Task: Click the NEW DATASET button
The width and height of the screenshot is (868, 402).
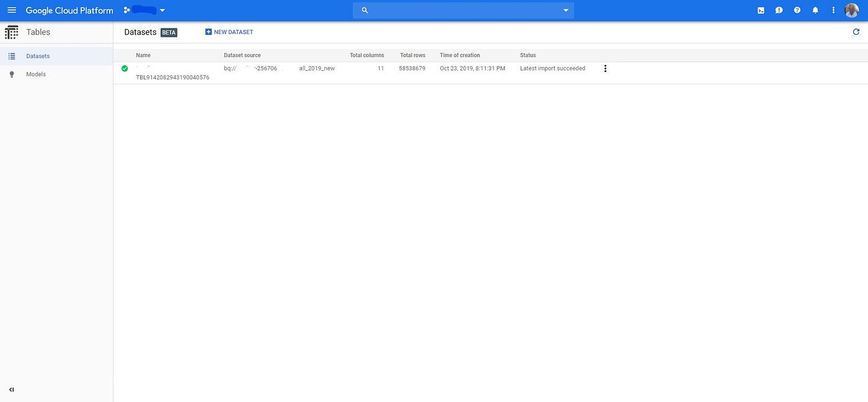Action: point(229,32)
